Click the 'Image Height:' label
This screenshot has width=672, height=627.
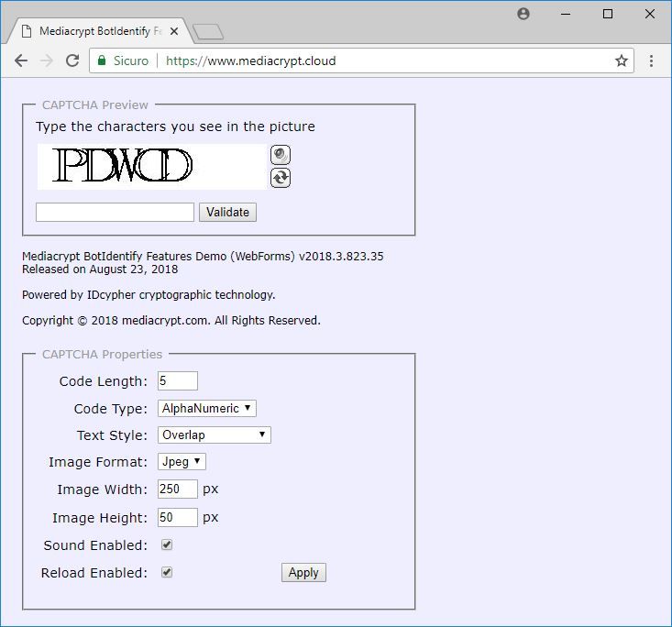click(100, 518)
